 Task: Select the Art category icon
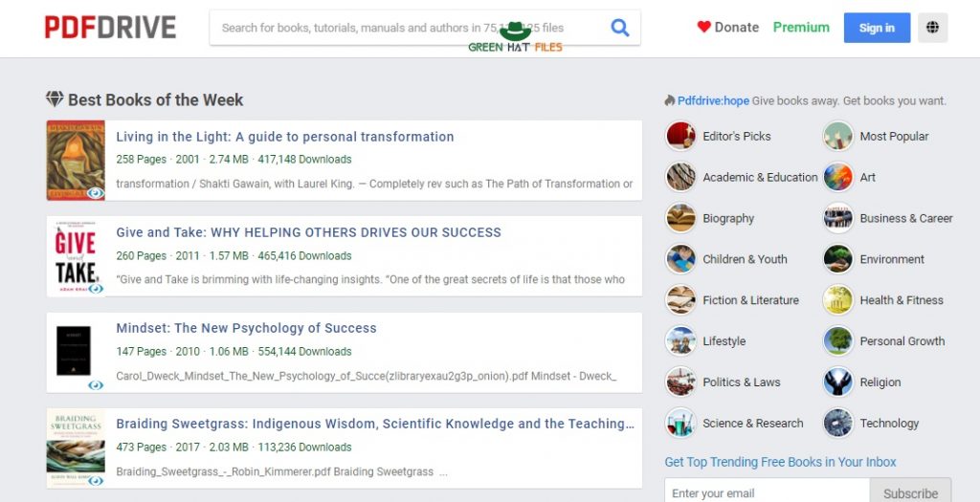coord(837,177)
